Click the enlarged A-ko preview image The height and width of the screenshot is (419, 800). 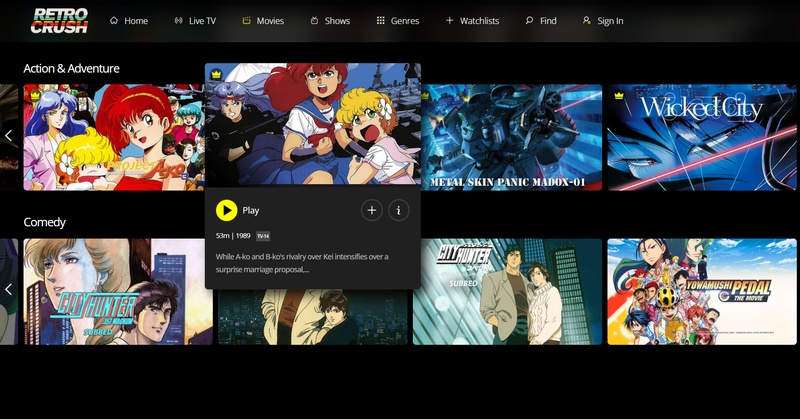(313, 124)
